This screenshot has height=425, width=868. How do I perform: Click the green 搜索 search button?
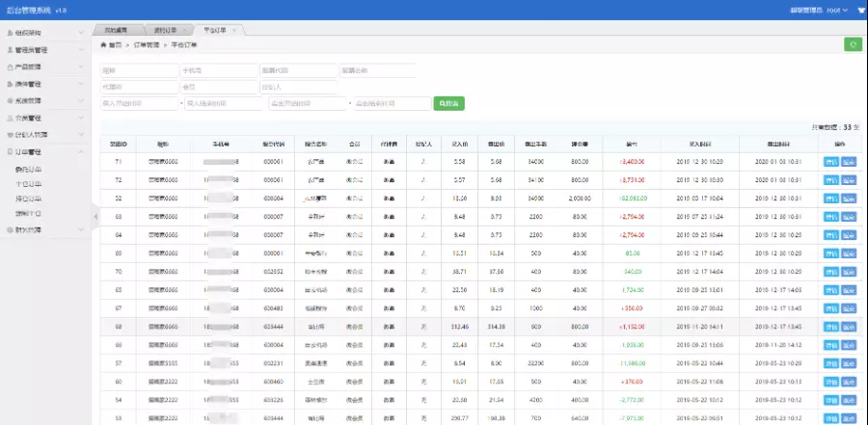click(x=448, y=103)
